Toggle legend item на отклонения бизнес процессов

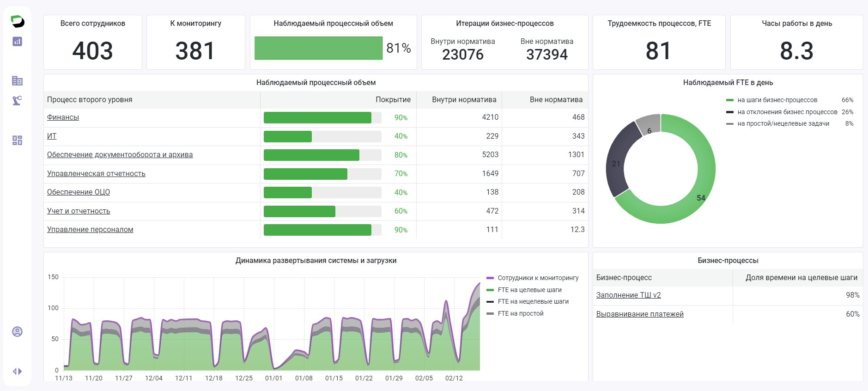click(x=788, y=112)
